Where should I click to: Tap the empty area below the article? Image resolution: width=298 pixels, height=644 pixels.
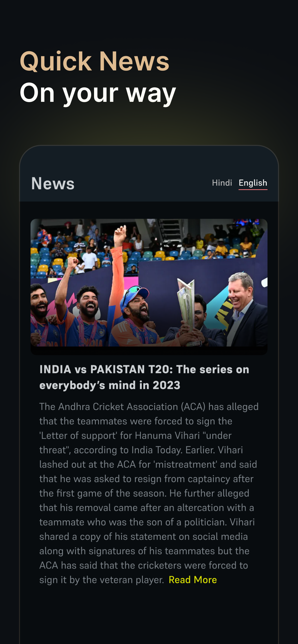coord(149,615)
